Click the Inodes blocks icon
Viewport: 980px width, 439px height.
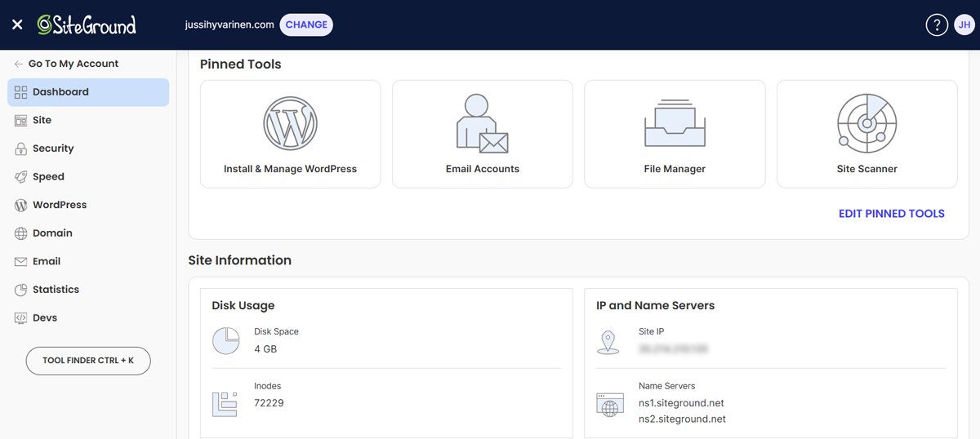click(x=225, y=404)
